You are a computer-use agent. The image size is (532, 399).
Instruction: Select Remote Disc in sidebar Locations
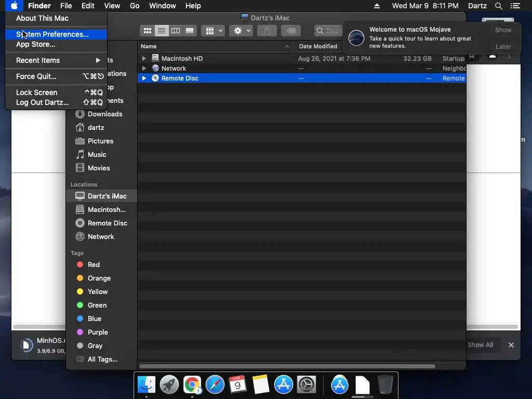[x=101, y=223]
